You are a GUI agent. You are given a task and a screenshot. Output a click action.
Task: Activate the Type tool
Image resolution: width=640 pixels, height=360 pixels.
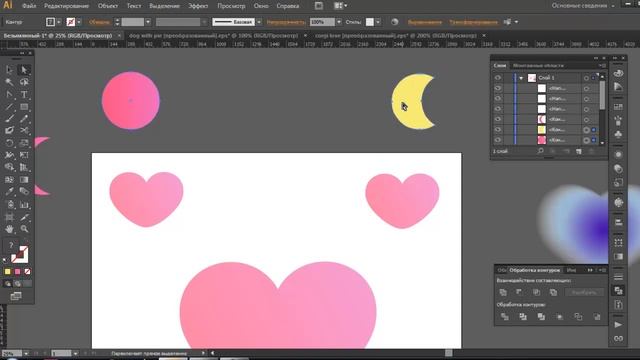24,95
